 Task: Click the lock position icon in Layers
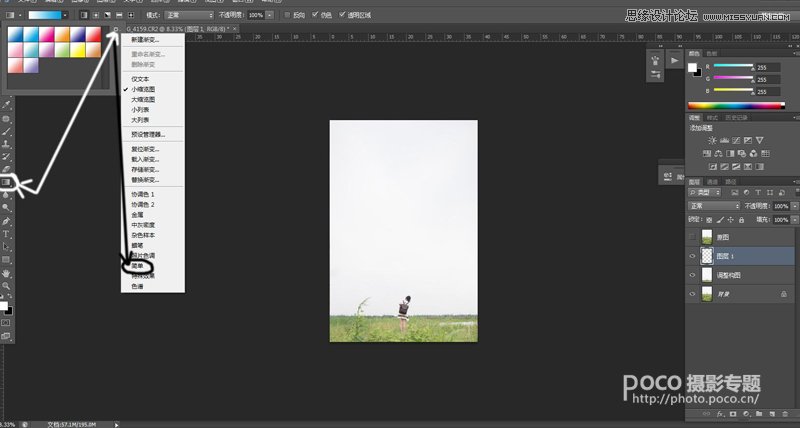731,220
